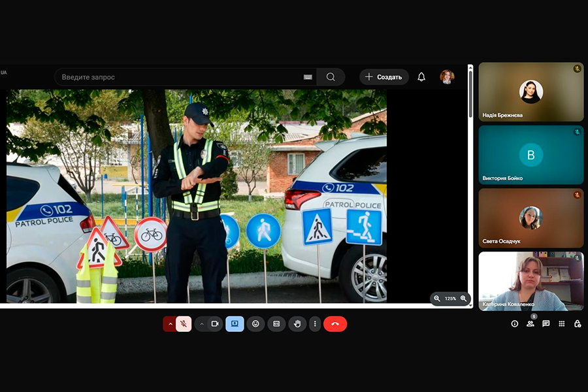Open the three-dot more options menu

pos(315,324)
